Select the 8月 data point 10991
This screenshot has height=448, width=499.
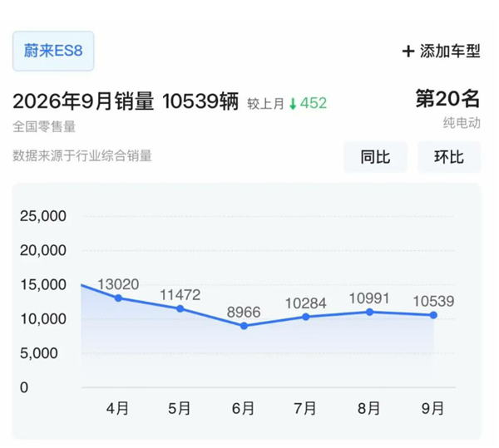pyautogui.click(x=369, y=313)
